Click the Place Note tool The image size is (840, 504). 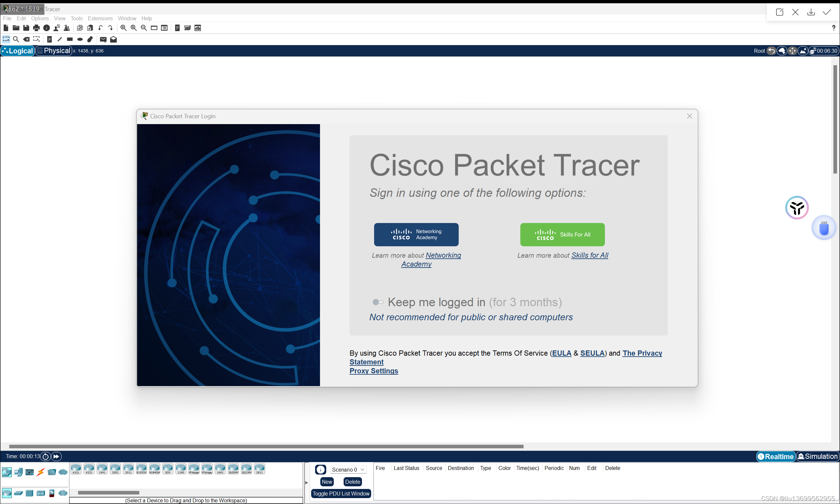pos(49,39)
